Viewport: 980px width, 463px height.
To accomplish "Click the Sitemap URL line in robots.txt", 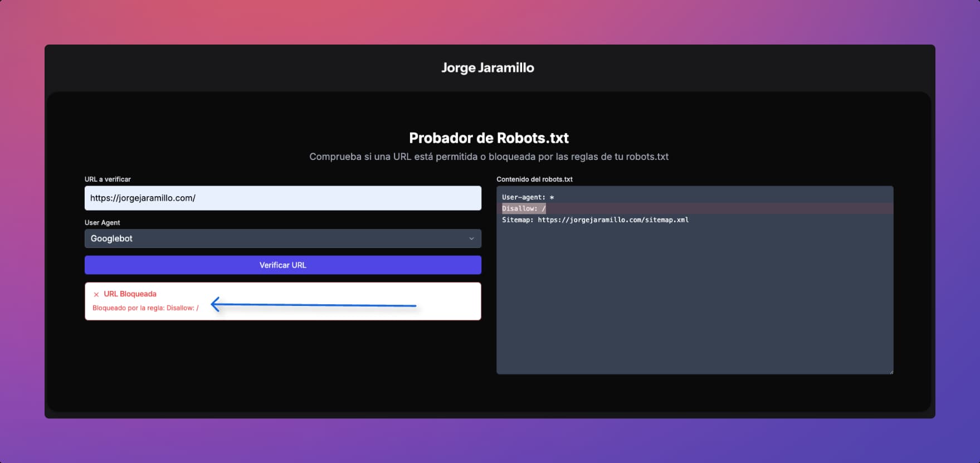I will point(595,220).
